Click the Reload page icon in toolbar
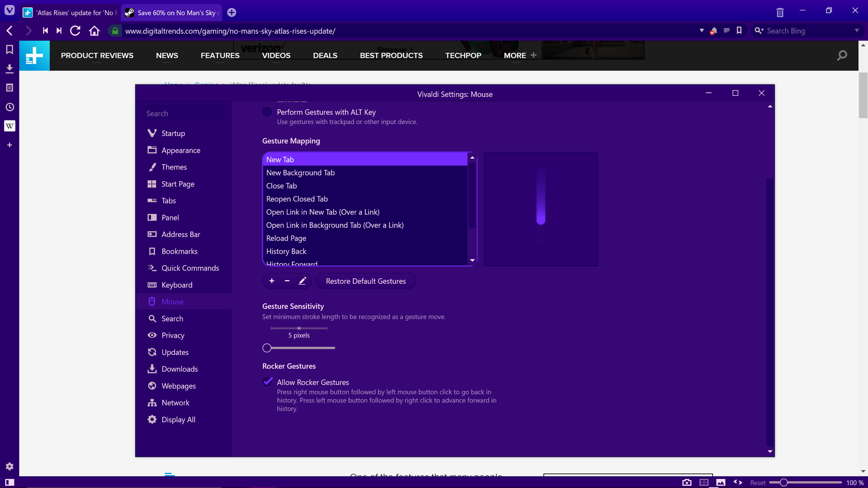The width and height of the screenshot is (868, 488). coord(75,31)
